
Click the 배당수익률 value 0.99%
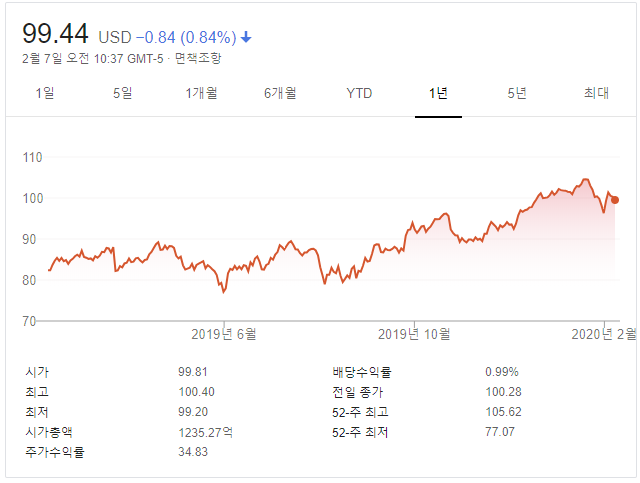click(x=502, y=372)
